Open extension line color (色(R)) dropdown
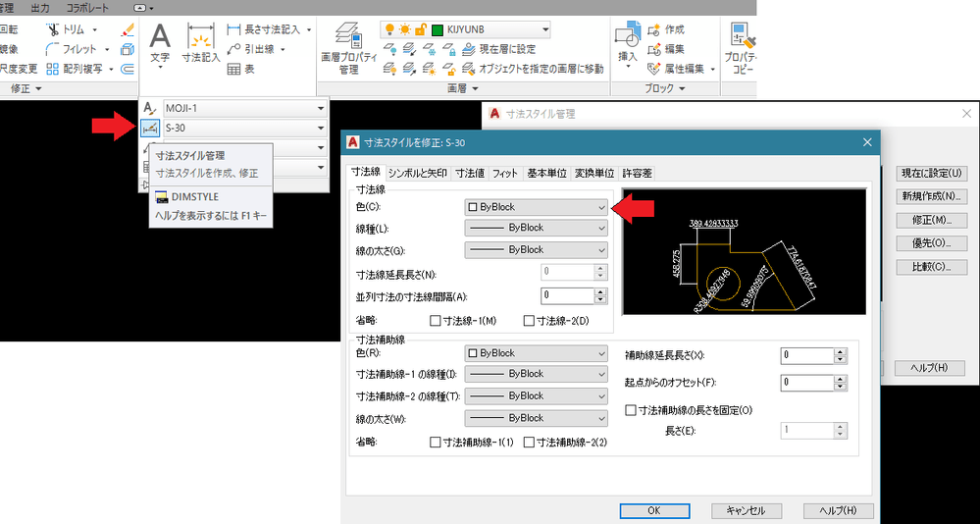The width and height of the screenshot is (980, 524). pyautogui.click(x=537, y=353)
